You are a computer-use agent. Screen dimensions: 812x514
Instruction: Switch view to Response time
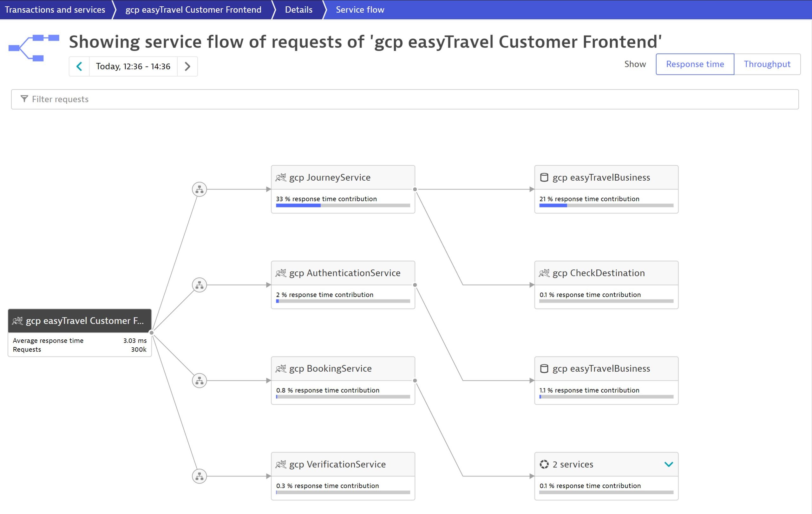[x=695, y=64]
